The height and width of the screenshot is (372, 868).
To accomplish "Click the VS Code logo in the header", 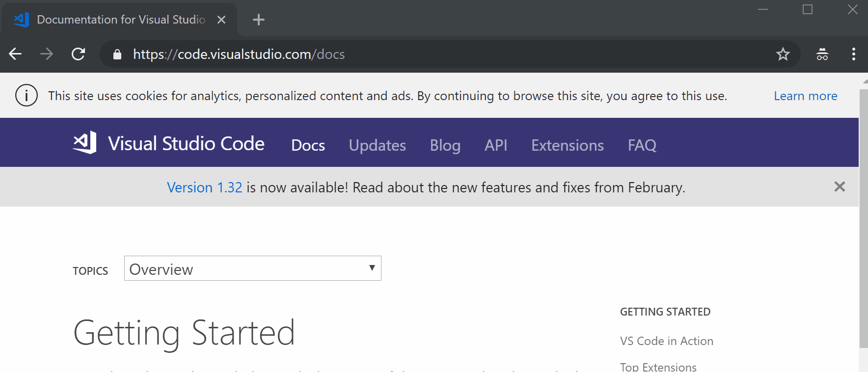I will 84,143.
